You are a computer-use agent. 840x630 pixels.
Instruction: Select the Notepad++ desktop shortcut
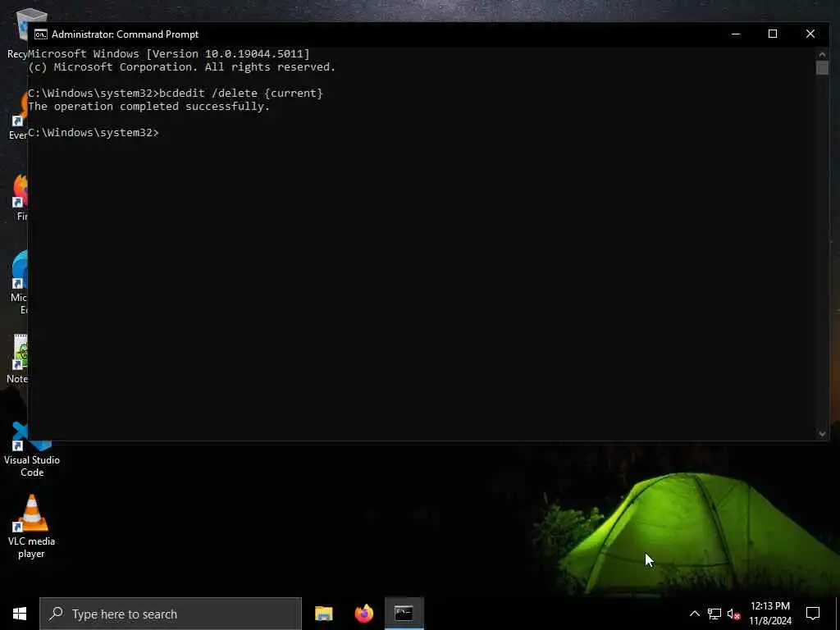click(x=17, y=359)
